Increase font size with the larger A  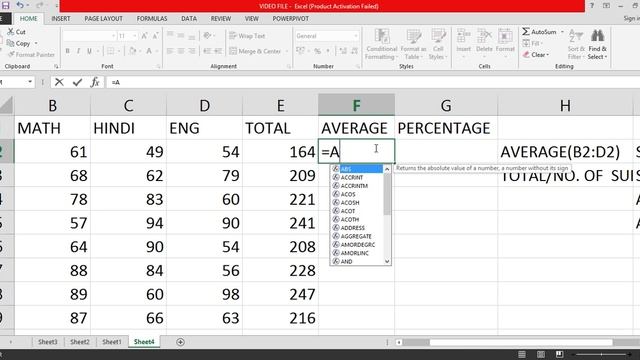[144, 36]
